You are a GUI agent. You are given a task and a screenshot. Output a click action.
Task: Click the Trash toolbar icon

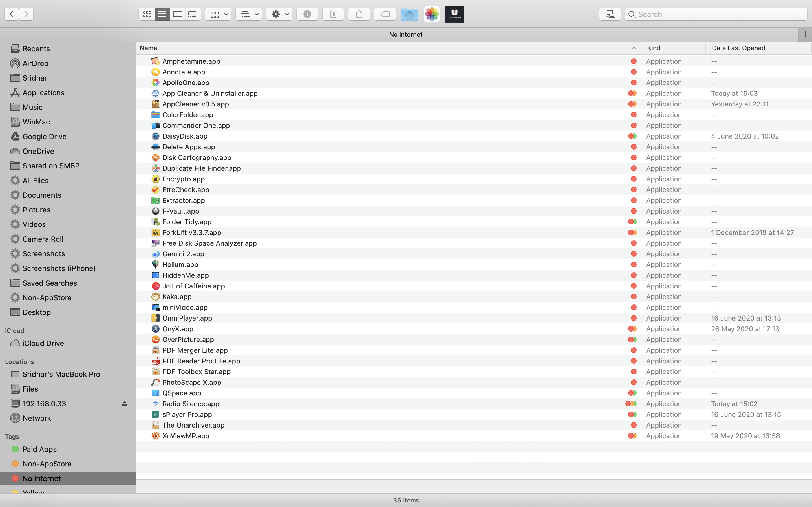[333, 14]
